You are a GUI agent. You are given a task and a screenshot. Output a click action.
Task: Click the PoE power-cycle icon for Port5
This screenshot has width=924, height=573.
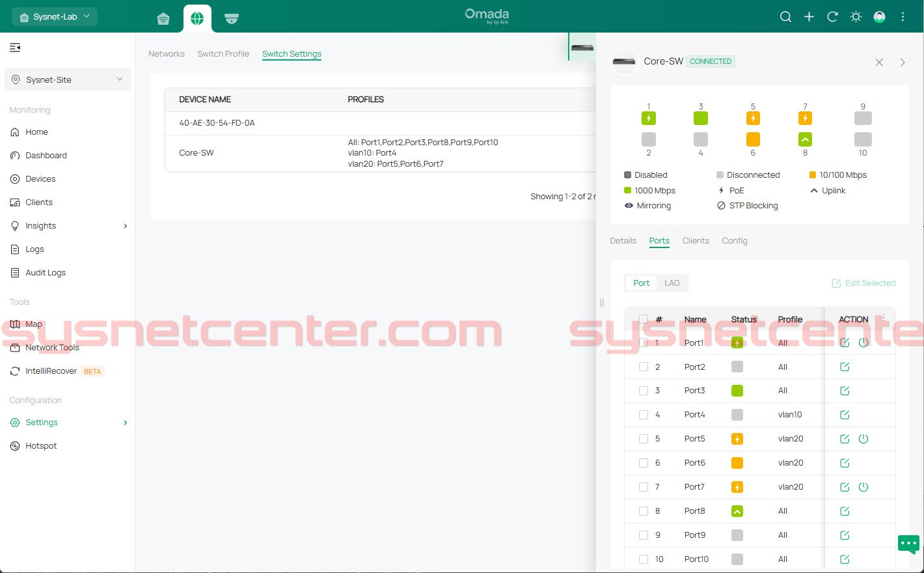click(x=863, y=439)
